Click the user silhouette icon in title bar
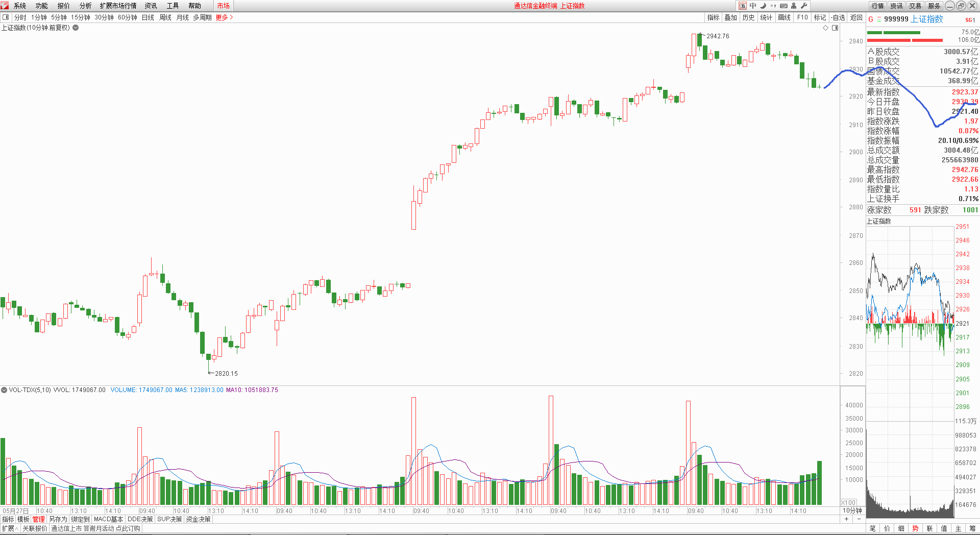Screen dimensions: 980x535 click(x=794, y=6)
